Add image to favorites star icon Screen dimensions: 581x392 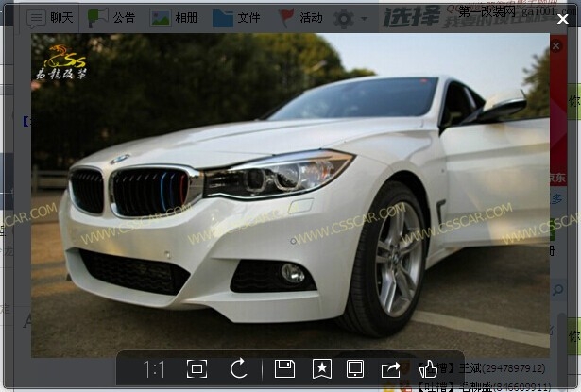pyautogui.click(x=322, y=368)
